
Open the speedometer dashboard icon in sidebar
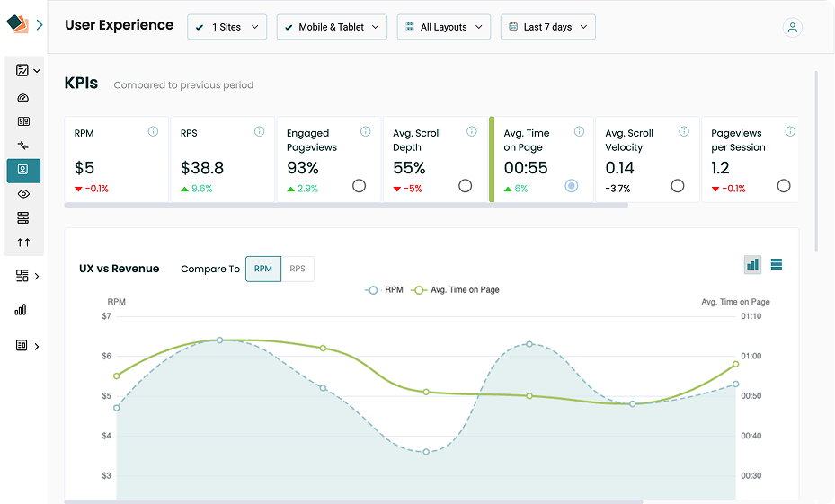(23, 98)
